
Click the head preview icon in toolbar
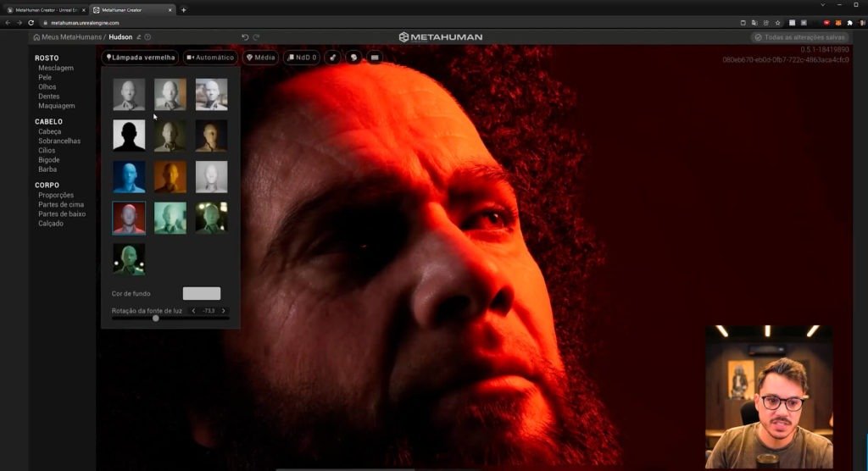(353, 58)
